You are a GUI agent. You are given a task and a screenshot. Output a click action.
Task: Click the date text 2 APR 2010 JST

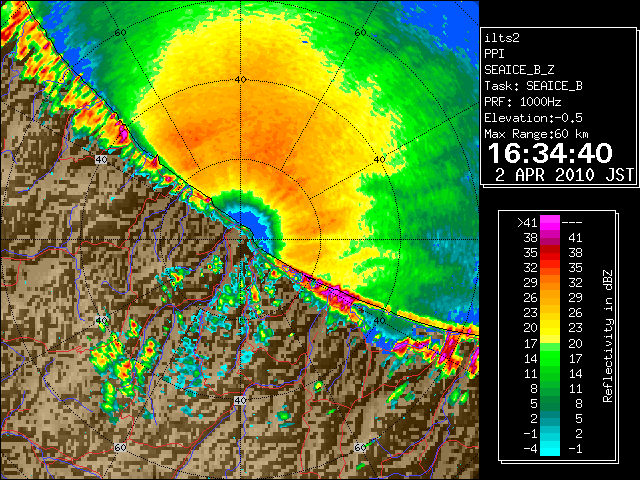tap(564, 175)
